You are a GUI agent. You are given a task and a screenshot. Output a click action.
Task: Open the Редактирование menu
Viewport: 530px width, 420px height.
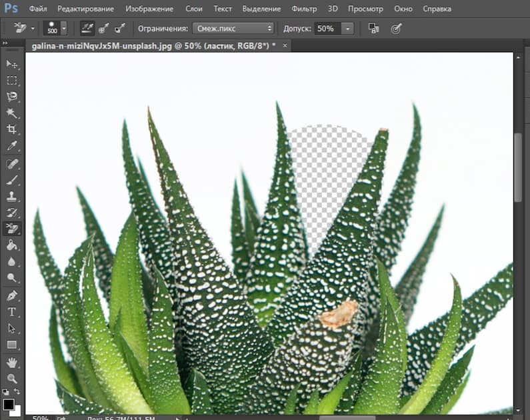(85, 9)
